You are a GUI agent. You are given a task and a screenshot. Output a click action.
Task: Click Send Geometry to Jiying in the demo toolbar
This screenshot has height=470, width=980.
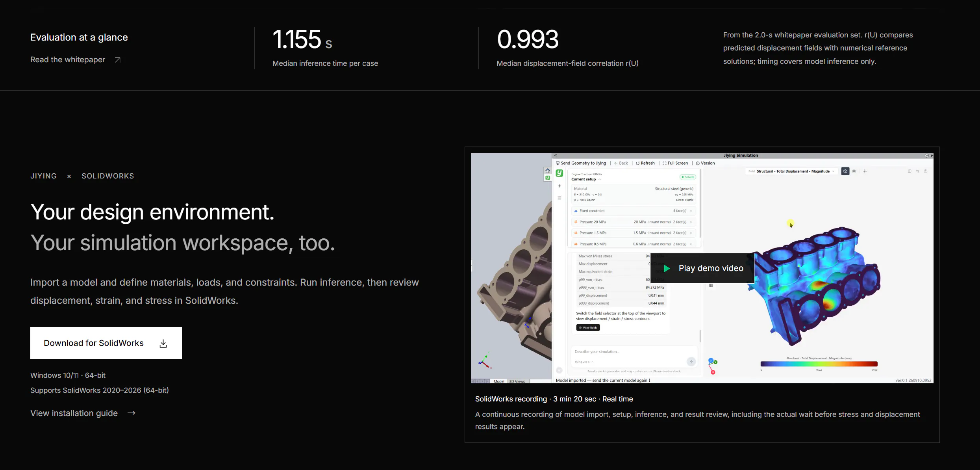click(x=581, y=163)
